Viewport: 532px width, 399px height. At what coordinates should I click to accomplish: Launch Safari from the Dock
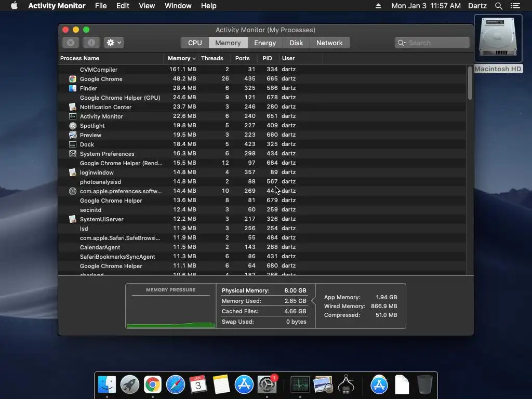(176, 384)
